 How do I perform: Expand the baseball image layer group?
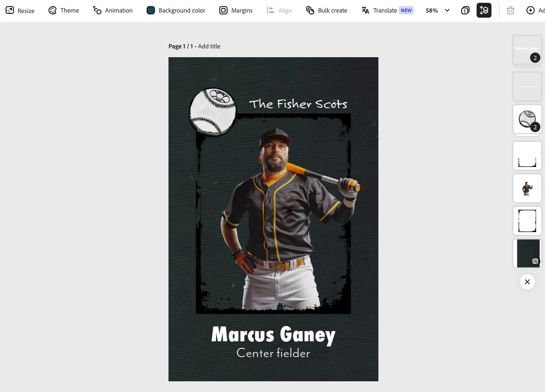click(535, 127)
